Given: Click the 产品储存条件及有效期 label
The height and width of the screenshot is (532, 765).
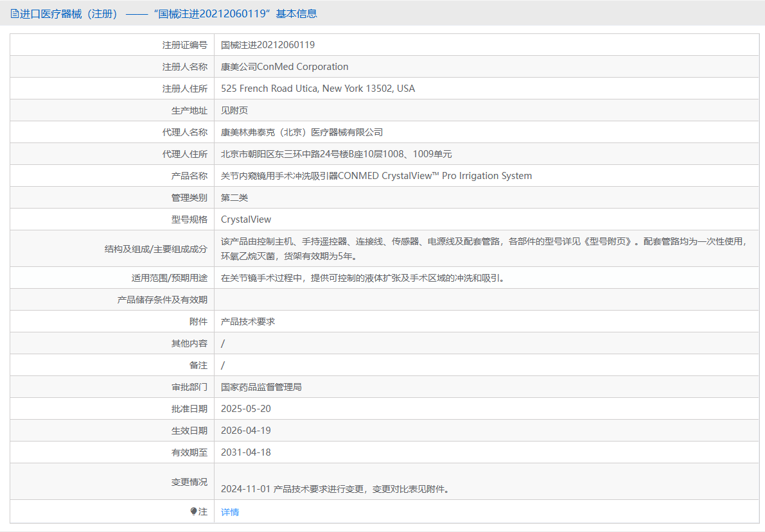Looking at the screenshot, I should (163, 300).
